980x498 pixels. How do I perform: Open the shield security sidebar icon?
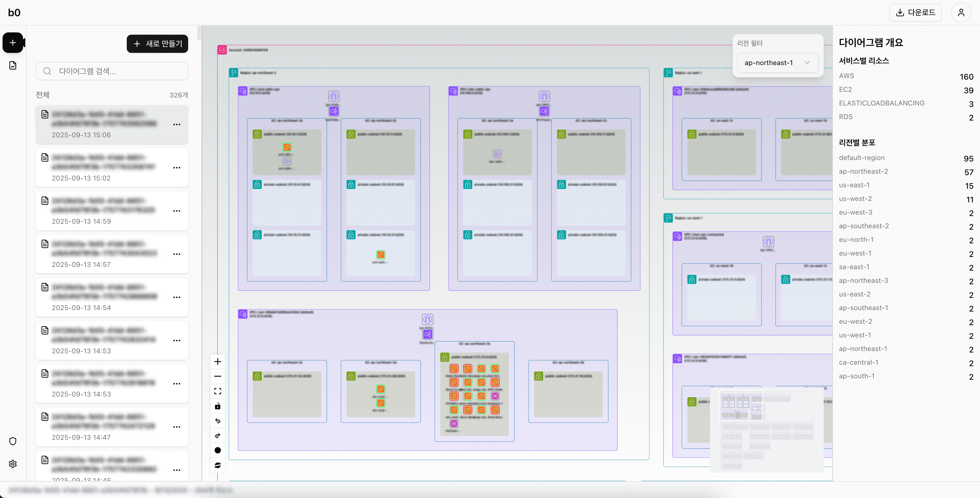point(13,441)
